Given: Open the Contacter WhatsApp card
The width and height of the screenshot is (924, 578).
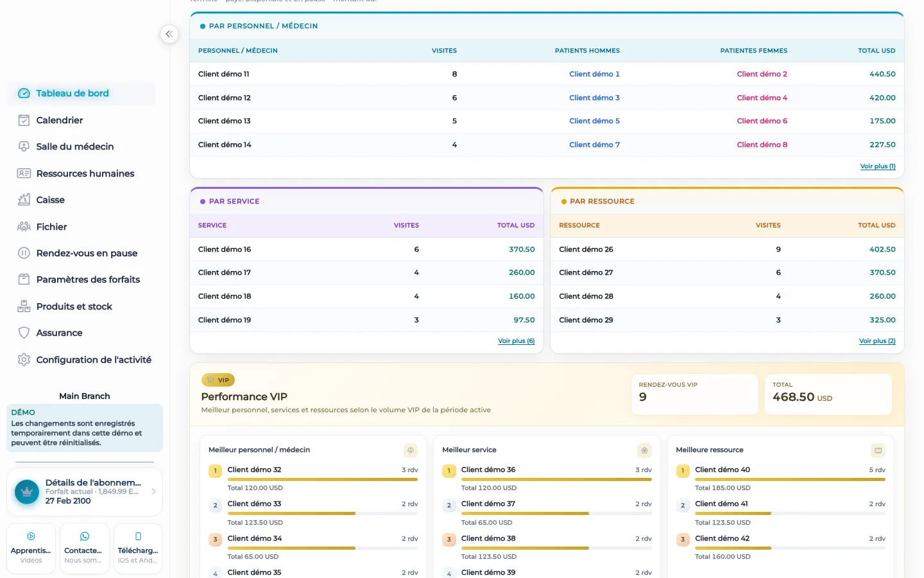Looking at the screenshot, I should (x=84, y=548).
